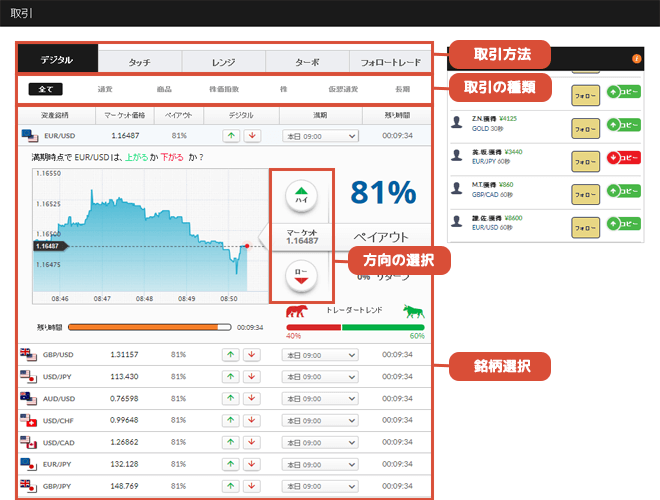Click the down arrow in EUR/JPY row
Viewport: 660px width, 500px height.
252,464
